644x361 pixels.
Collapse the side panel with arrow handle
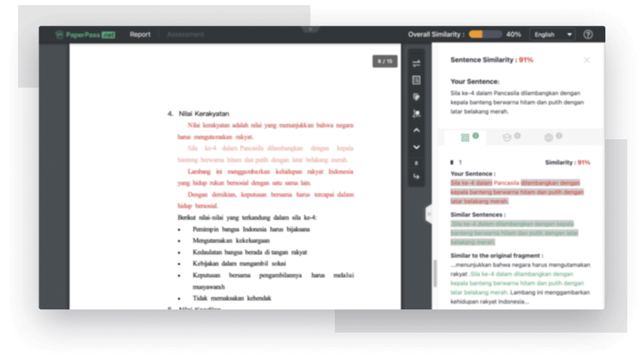click(x=428, y=214)
